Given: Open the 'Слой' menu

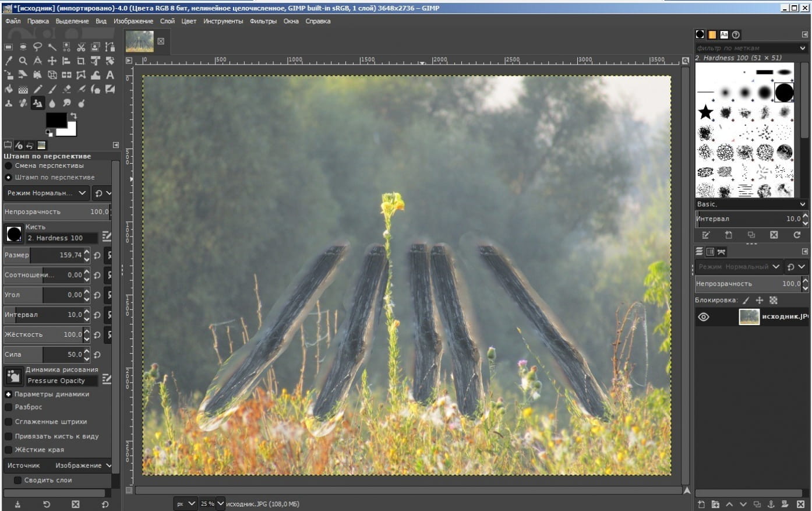Looking at the screenshot, I should [167, 21].
